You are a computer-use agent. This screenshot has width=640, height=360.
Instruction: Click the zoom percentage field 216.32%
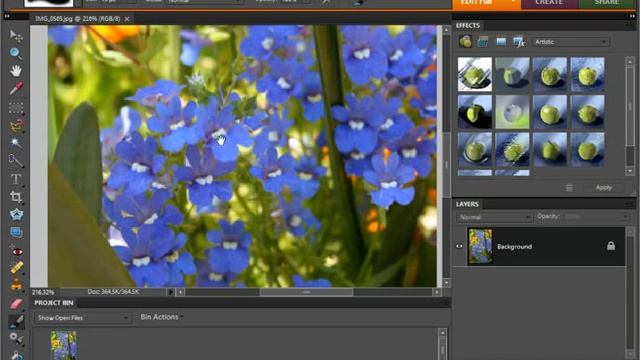(x=43, y=292)
